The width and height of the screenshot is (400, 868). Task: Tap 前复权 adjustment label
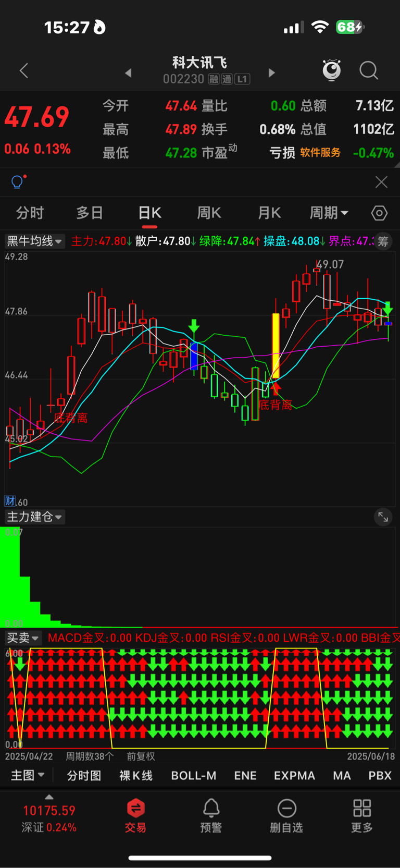point(141,756)
